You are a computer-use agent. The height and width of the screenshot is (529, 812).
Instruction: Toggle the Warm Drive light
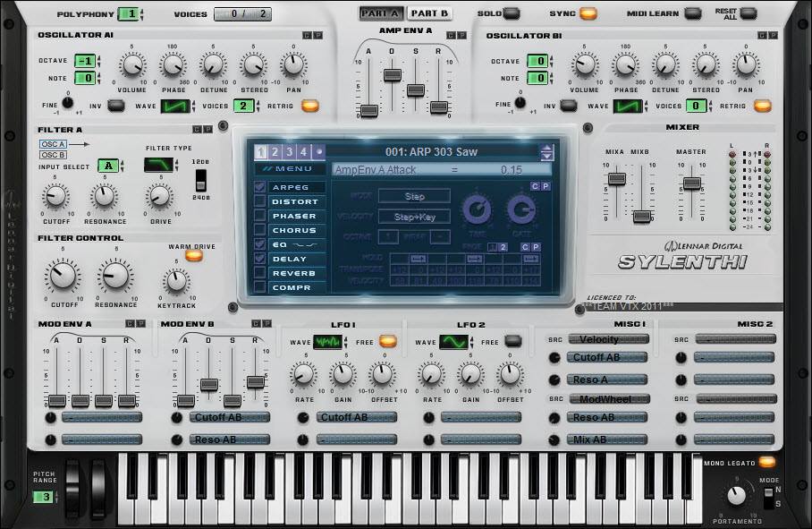click(194, 255)
